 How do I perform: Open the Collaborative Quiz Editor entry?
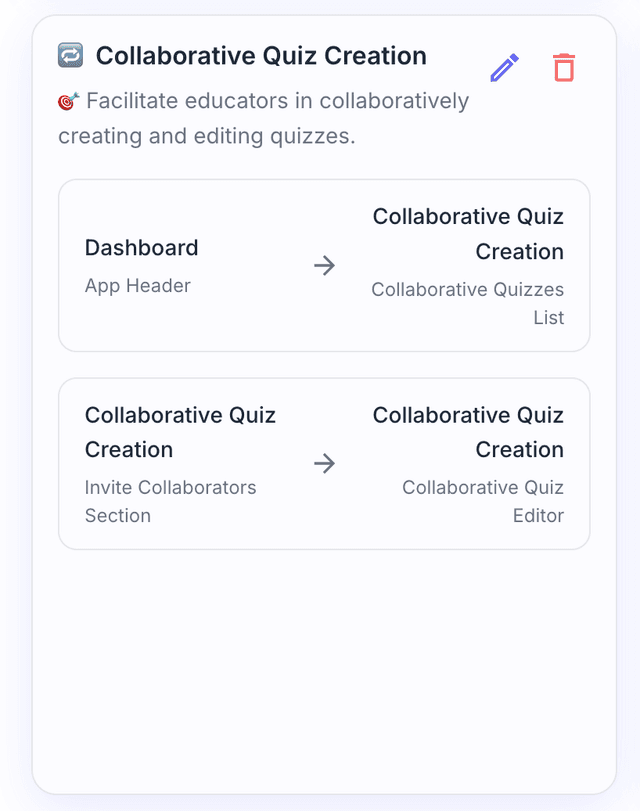(x=483, y=501)
